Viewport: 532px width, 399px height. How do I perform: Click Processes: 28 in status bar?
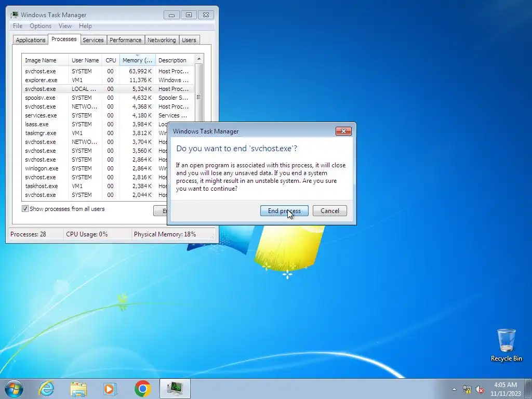pos(28,234)
